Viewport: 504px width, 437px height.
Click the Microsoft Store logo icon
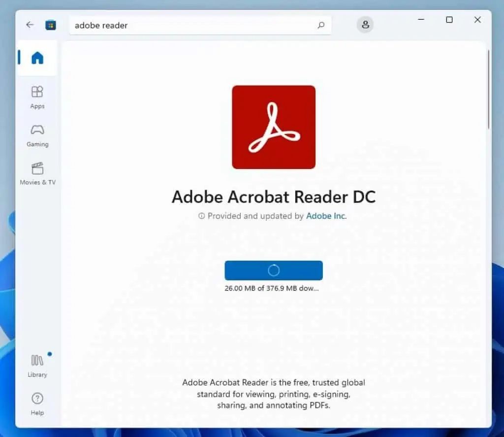pos(51,25)
